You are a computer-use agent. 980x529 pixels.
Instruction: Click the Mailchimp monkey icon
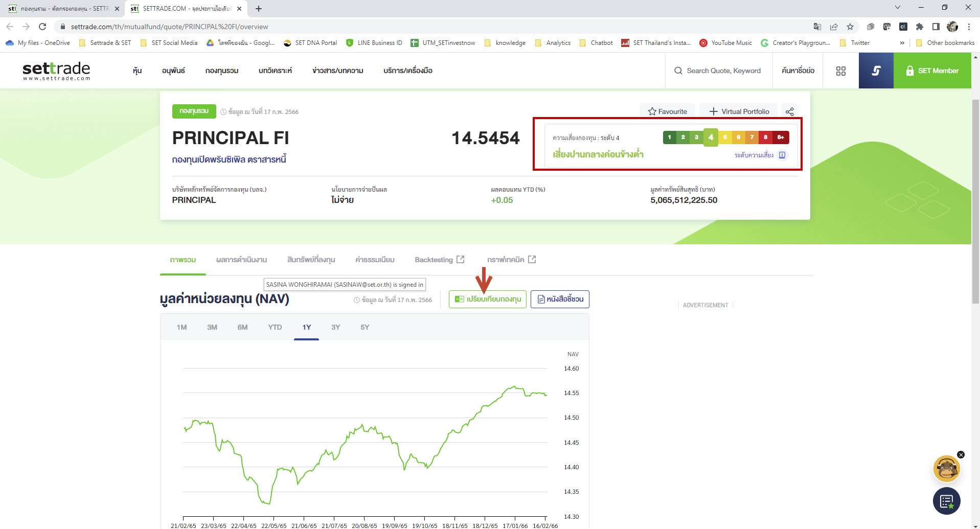pyautogui.click(x=947, y=468)
